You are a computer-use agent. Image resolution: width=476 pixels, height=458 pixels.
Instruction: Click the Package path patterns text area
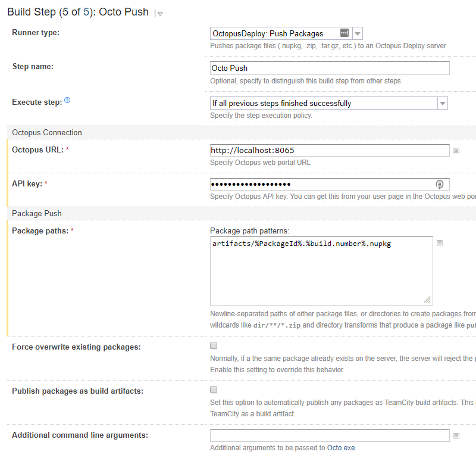point(321,271)
